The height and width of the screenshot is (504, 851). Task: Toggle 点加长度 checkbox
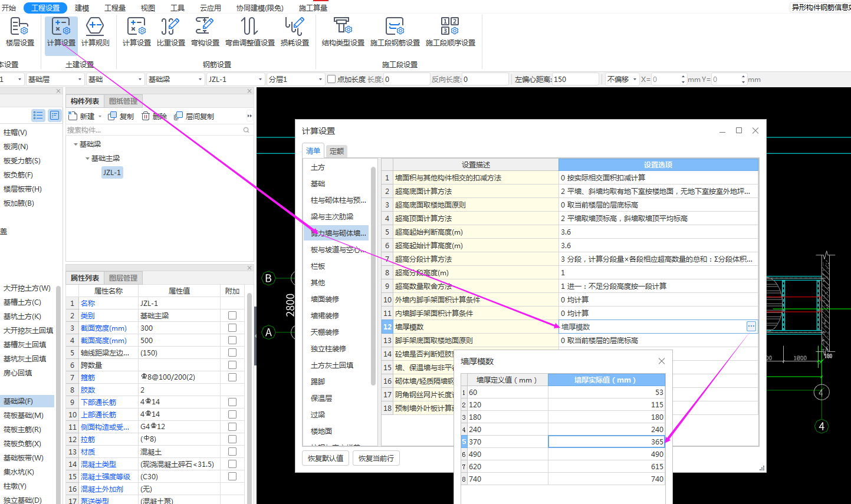point(331,79)
